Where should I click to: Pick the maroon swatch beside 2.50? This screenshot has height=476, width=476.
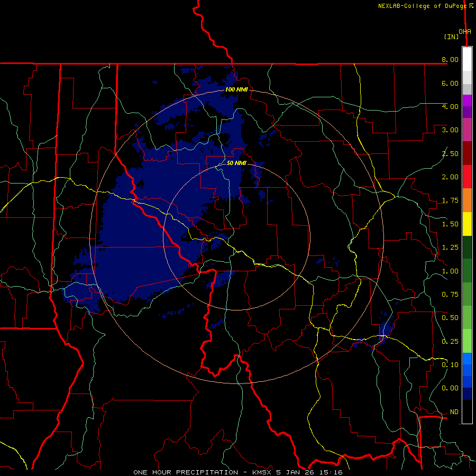(x=467, y=153)
